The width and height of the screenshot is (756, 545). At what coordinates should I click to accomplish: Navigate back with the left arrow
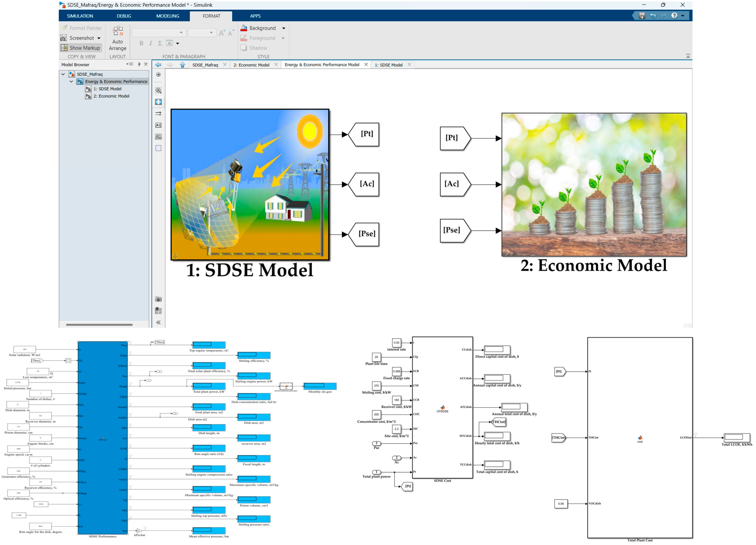158,65
